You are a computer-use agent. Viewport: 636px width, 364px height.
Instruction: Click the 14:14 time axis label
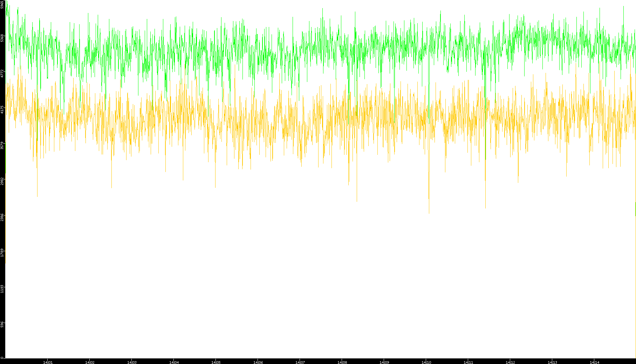[x=594, y=362]
